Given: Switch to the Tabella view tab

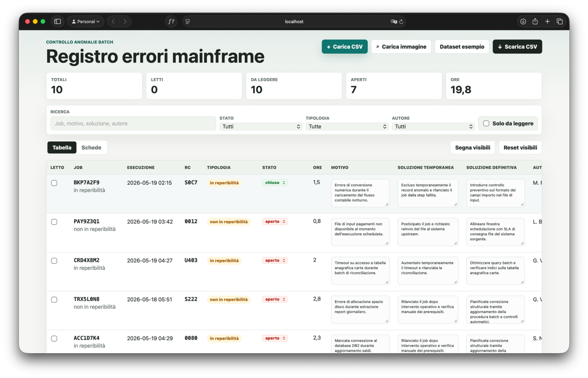Looking at the screenshot, I should (x=62, y=147).
